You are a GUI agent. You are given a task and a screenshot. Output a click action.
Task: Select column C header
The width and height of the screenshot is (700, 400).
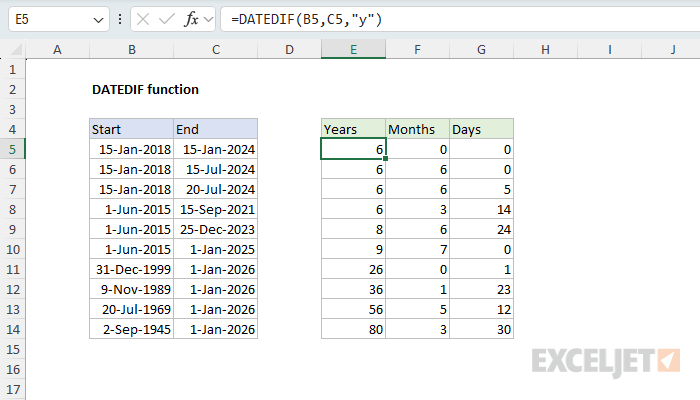216,50
